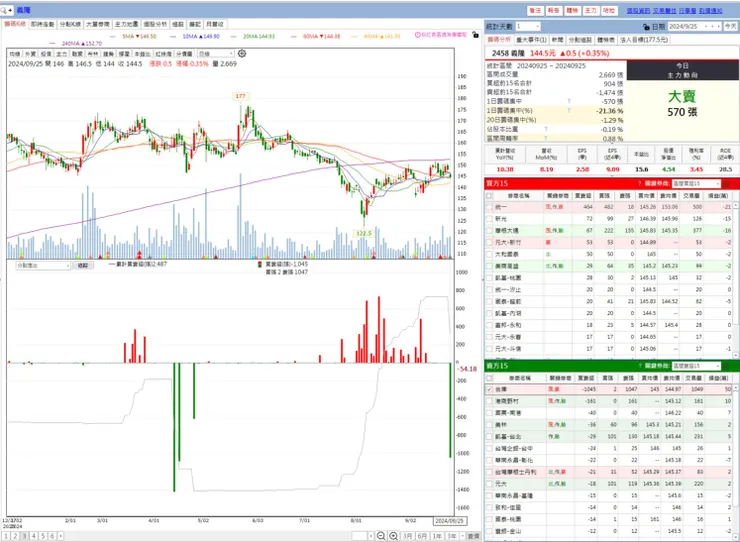Viewport: 740px width, 542px height.
Task: Switch to the 個股分析 tab
Action: pyautogui.click(x=155, y=24)
